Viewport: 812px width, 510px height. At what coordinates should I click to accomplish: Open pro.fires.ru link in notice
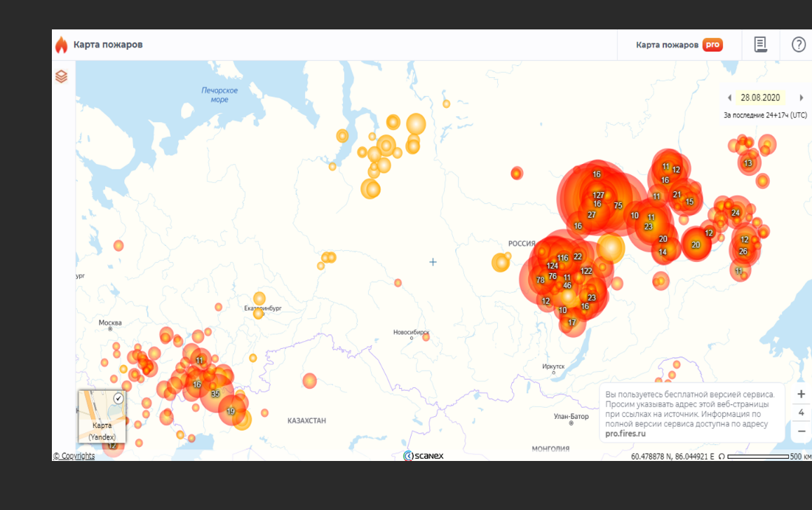(x=625, y=434)
